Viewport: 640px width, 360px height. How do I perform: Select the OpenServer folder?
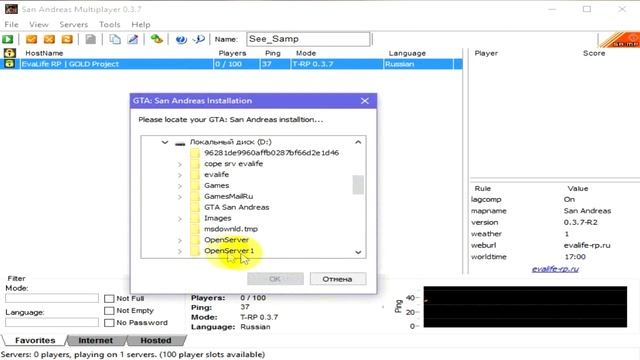[x=226, y=240]
